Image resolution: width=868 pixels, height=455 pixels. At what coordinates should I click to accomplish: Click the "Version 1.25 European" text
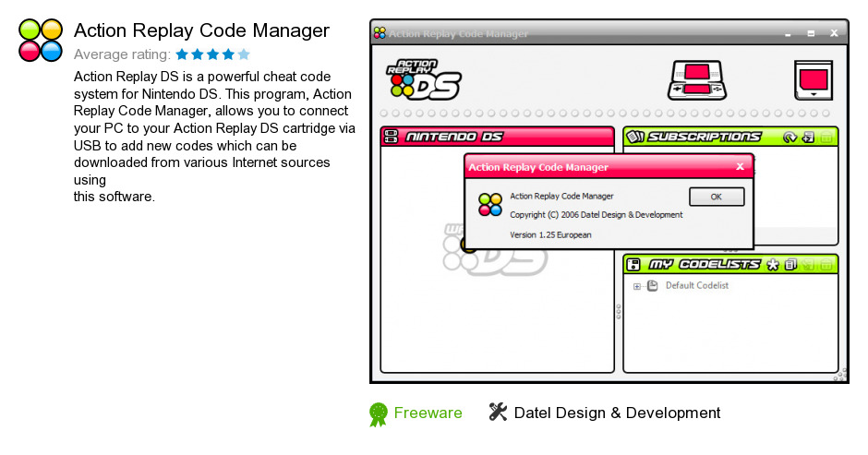(550, 234)
